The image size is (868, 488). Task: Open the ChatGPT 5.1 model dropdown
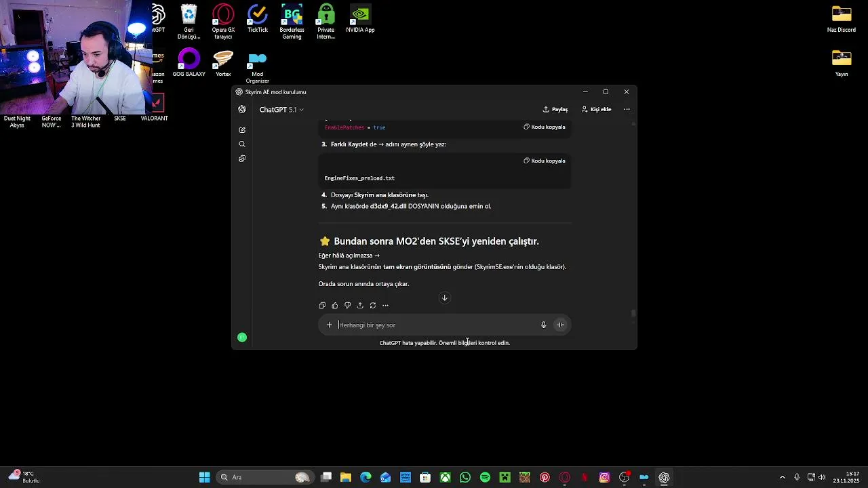281,109
